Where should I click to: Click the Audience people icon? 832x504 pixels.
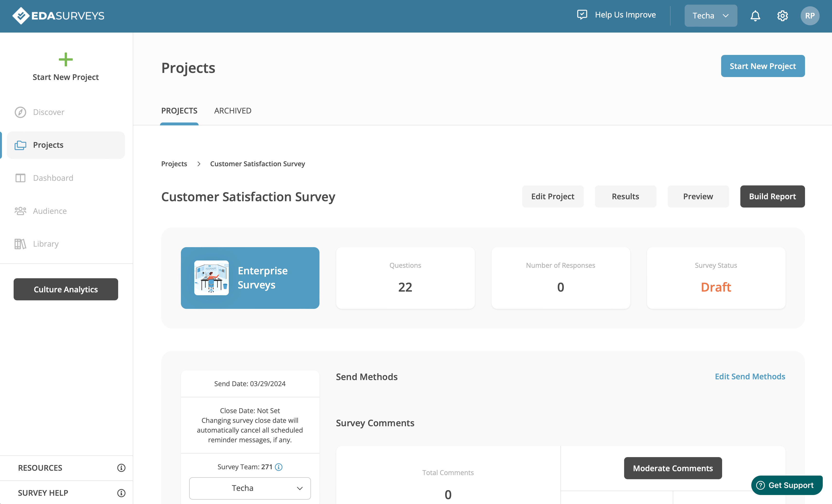point(20,211)
